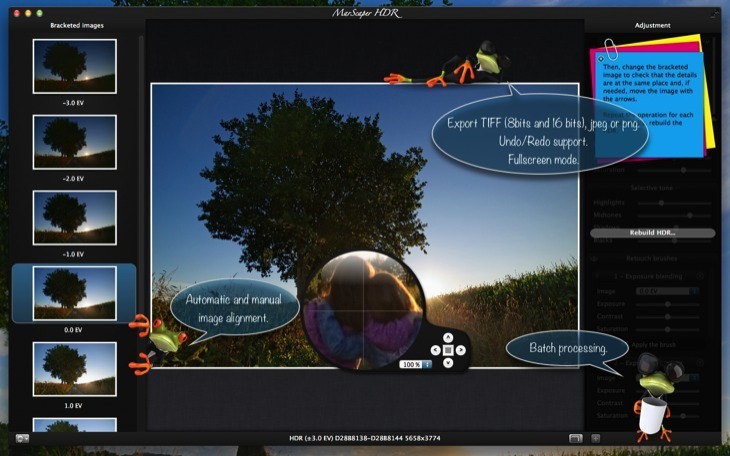Viewport: 730px width, 456px height.
Task: Click the Bracketed images panel header
Action: click(x=77, y=26)
